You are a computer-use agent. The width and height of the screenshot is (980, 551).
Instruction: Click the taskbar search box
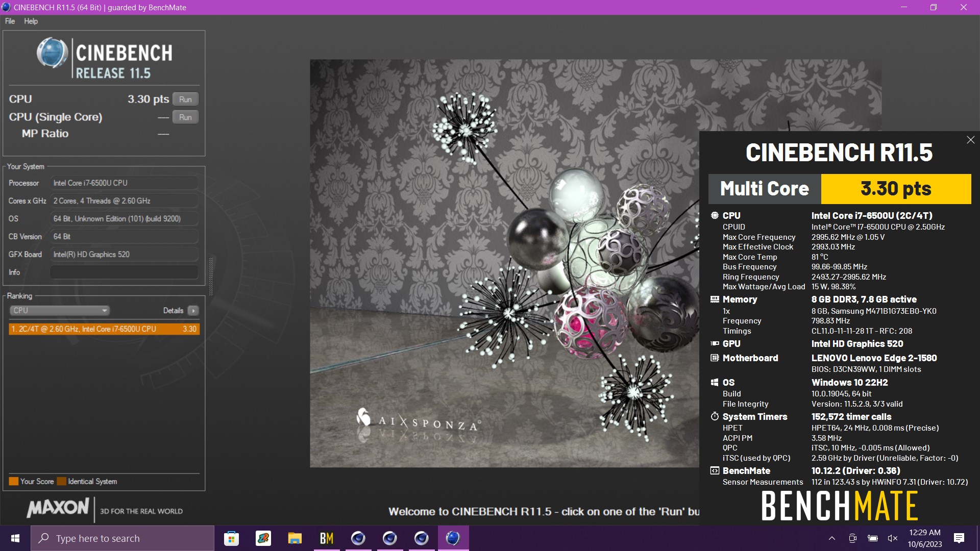coord(122,538)
